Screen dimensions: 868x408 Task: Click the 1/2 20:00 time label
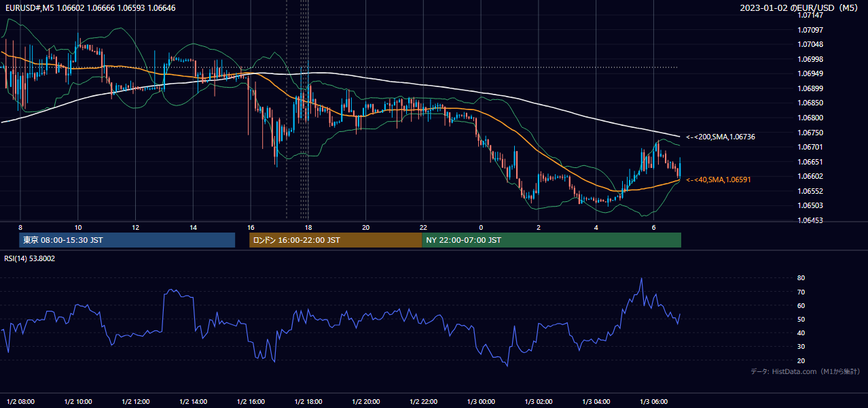[x=366, y=401]
